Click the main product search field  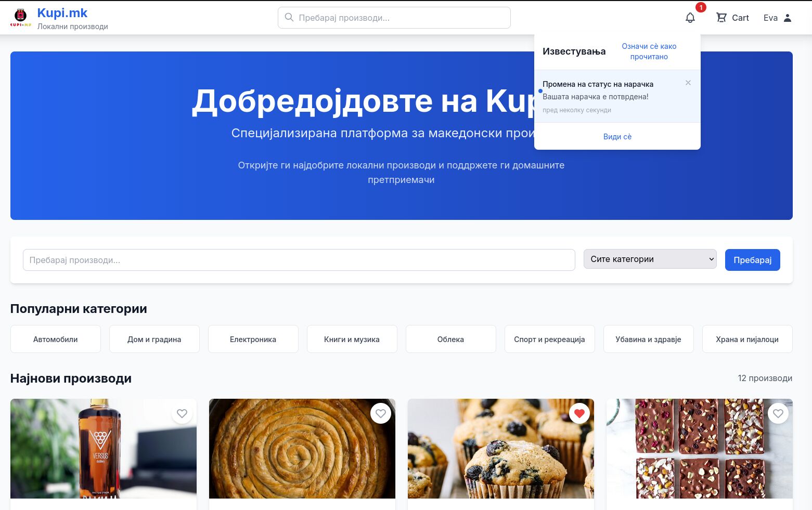tap(299, 260)
